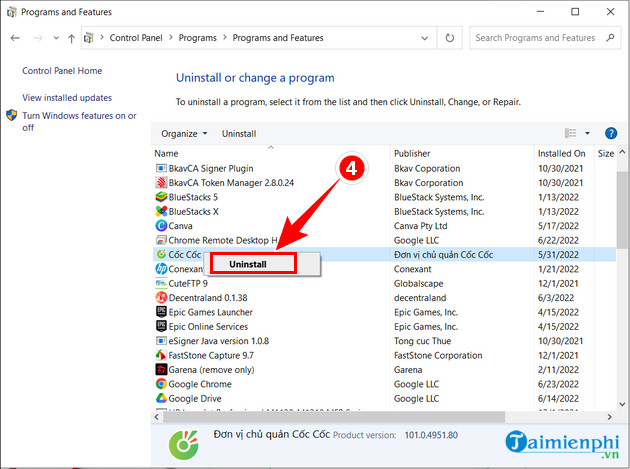This screenshot has height=469, width=630.
Task: Click Uninstall in the toolbar
Action: [239, 133]
